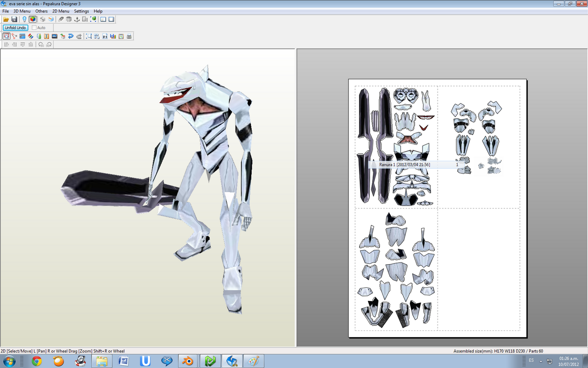Image resolution: width=588 pixels, height=368 pixels.
Task: Click the green cube with blue brackets icon
Action: [x=93, y=19]
